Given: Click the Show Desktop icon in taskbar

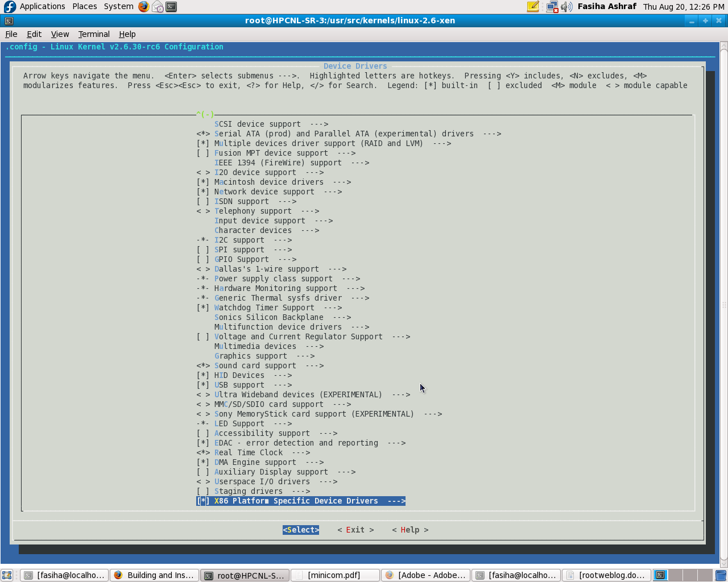Looking at the screenshot, I should (7, 575).
